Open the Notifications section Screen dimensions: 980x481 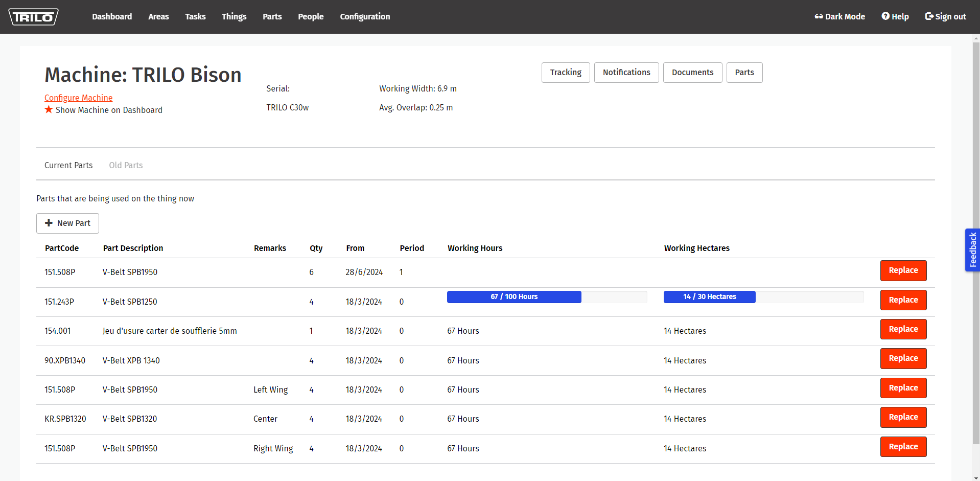(626, 73)
